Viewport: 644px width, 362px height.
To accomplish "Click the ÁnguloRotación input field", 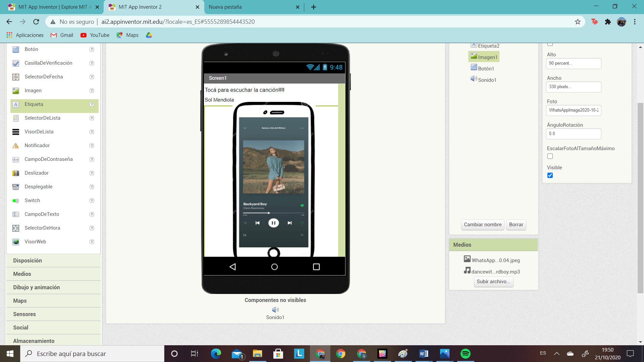I will click(x=574, y=134).
